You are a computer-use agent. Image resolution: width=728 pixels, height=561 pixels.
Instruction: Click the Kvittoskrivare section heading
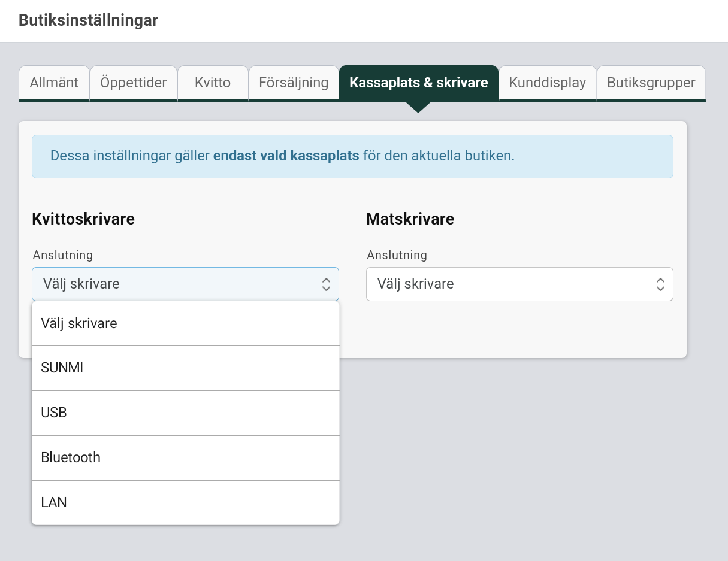(83, 219)
